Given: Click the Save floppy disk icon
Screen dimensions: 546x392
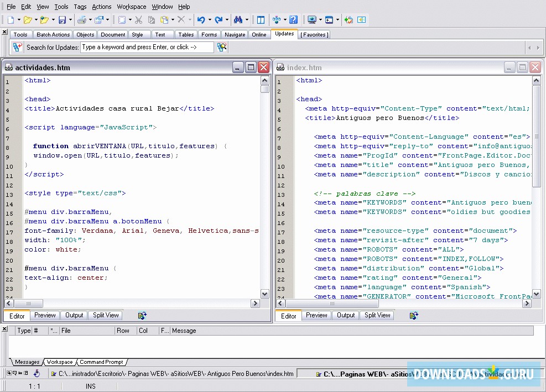Looking at the screenshot, I should click(62, 20).
